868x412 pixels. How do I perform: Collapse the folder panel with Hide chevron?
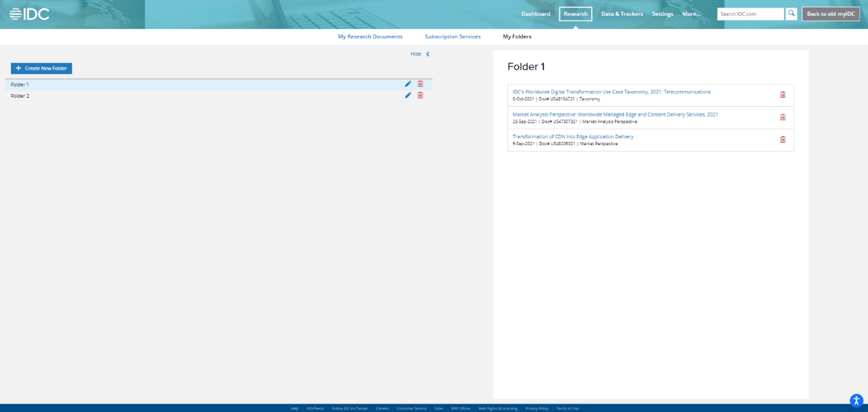pos(428,54)
